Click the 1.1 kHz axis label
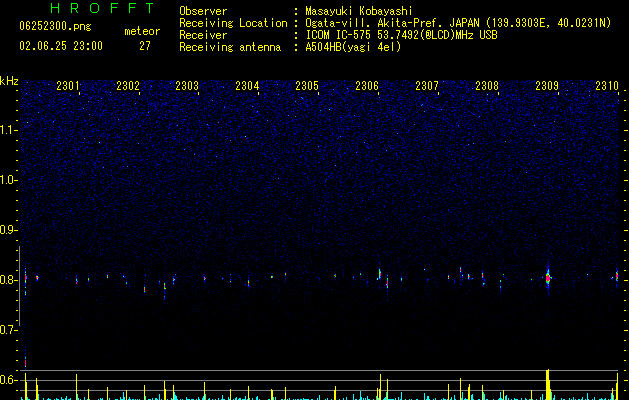This screenshot has width=629, height=400. click(x=9, y=130)
